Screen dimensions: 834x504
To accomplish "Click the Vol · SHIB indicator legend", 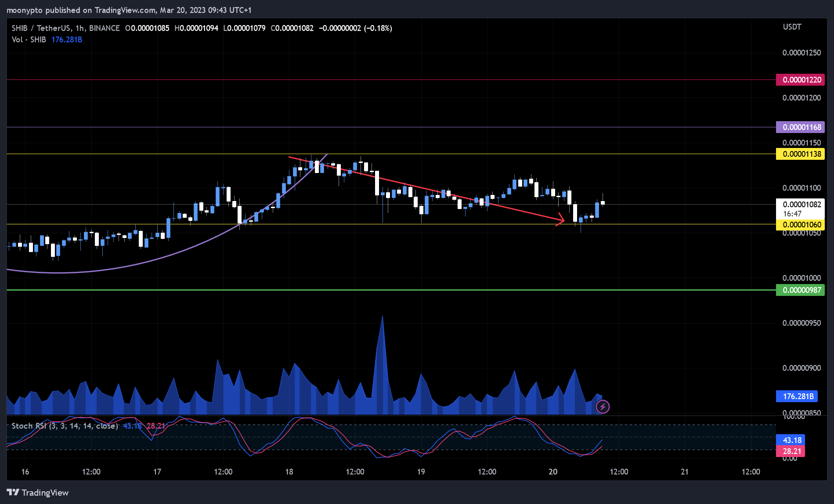I will point(29,40).
